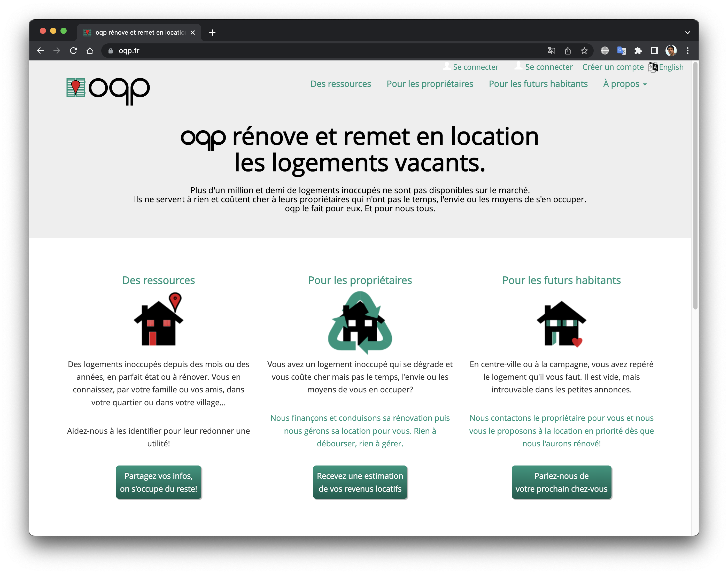Open the Google Translate extension

point(621,51)
